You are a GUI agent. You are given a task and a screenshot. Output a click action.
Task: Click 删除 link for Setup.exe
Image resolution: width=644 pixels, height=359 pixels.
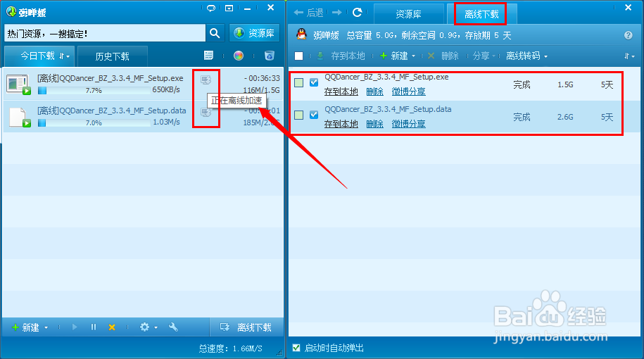tap(374, 92)
